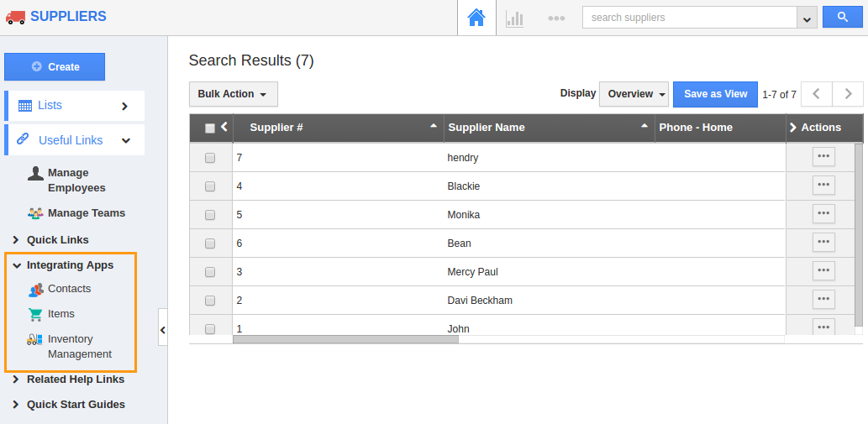Image resolution: width=868 pixels, height=424 pixels.
Task: Open the more options dots in header
Action: [556, 18]
